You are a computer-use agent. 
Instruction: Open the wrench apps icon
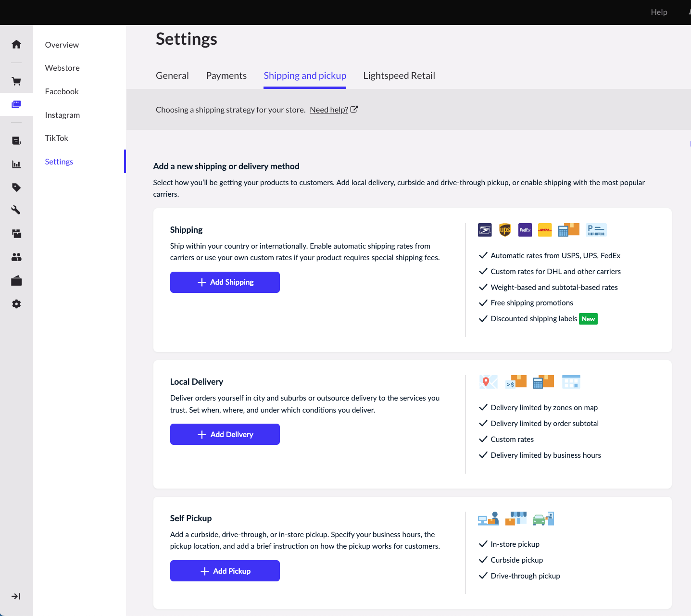click(16, 210)
